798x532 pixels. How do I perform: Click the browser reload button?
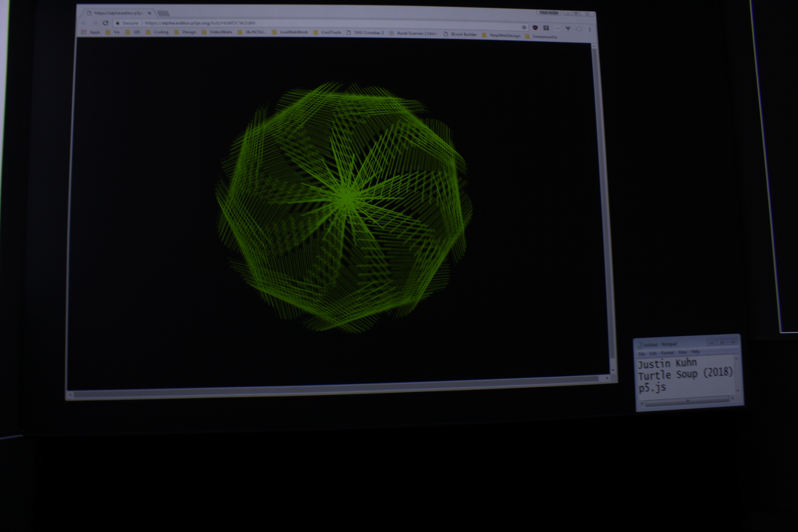[106, 23]
